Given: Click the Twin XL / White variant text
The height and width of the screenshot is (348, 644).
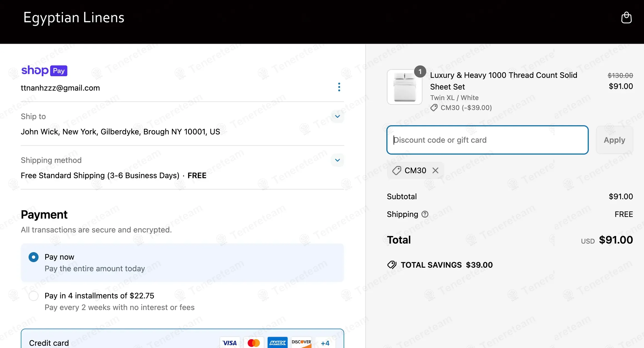Looking at the screenshot, I should [x=454, y=98].
